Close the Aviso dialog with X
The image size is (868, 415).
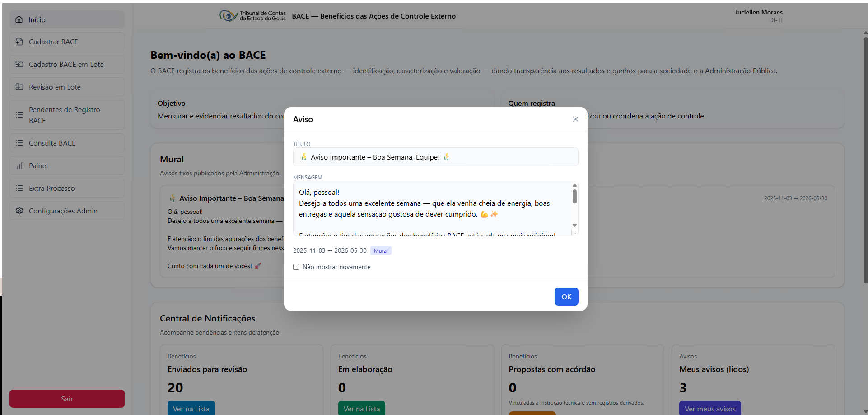(575, 119)
